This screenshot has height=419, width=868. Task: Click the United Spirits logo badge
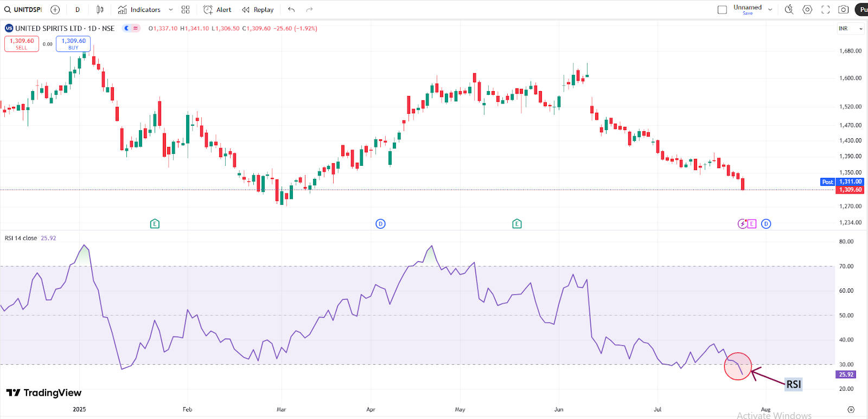coord(9,28)
